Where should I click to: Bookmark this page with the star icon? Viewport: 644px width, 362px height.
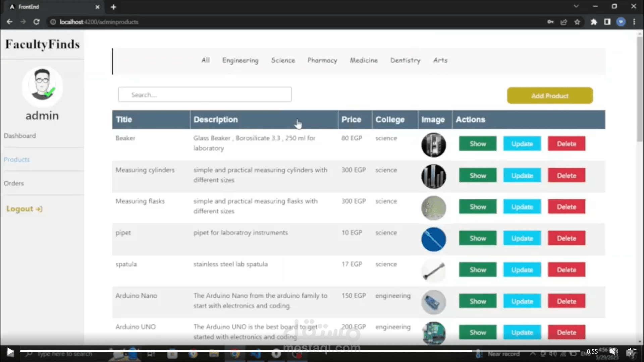click(577, 22)
